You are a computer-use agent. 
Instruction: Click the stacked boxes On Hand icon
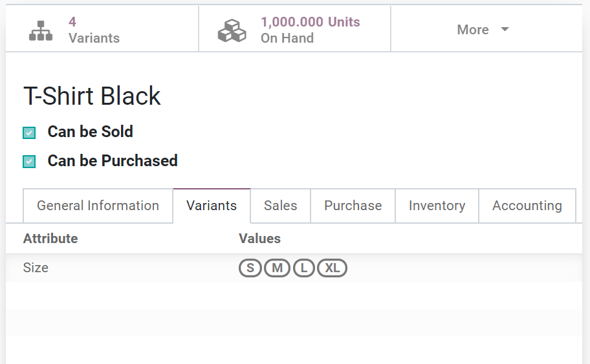click(232, 30)
